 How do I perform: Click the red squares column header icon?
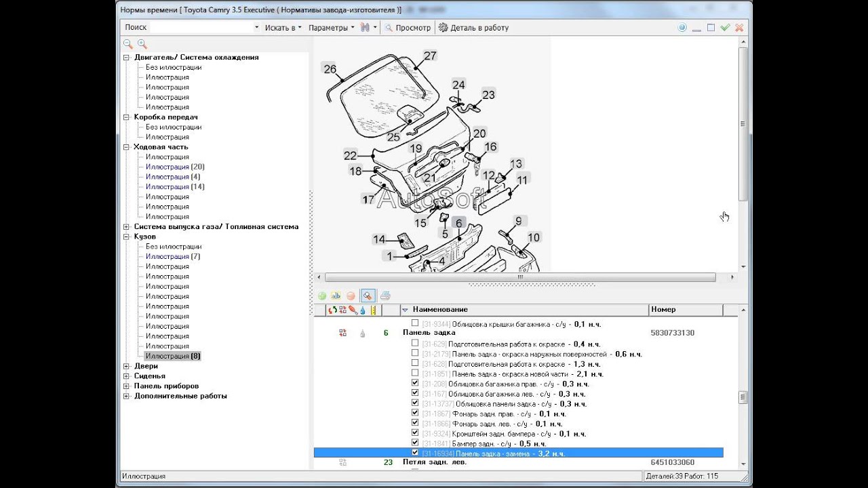342,310
